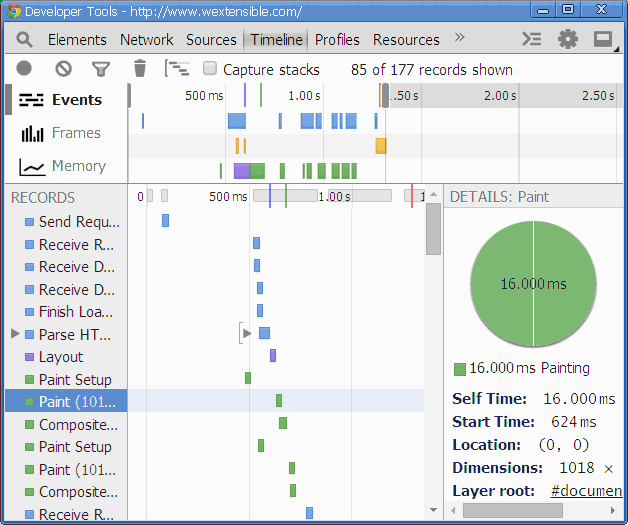This screenshot has width=628, height=525.
Task: Show more tabs with the chevron
Action: (x=460, y=38)
